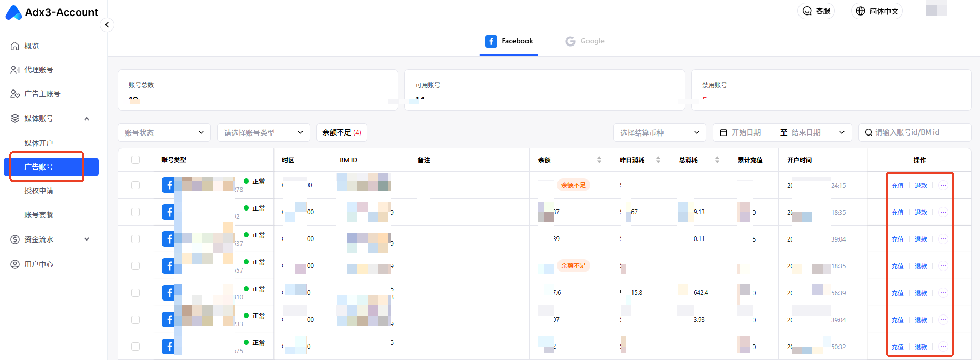
Task: Check the third account row checkbox
Action: tap(135, 239)
